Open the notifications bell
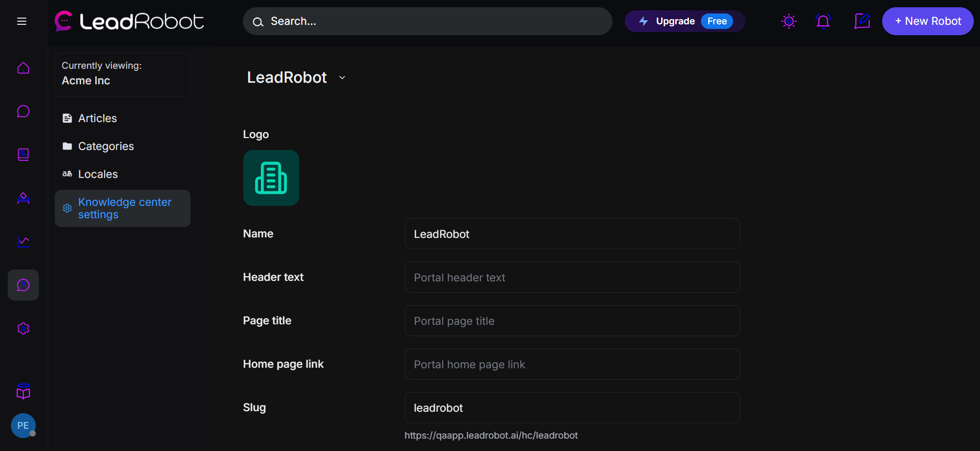The height and width of the screenshot is (451, 980). tap(823, 21)
